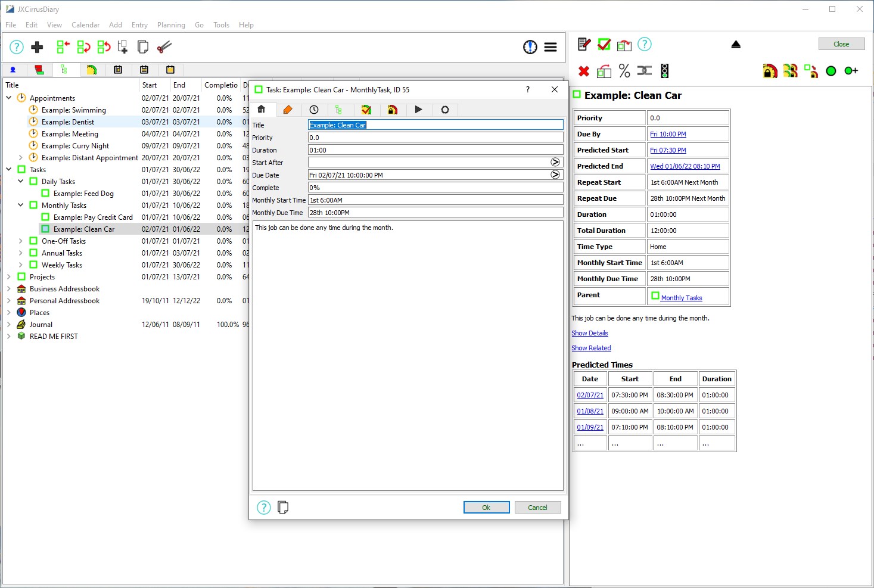The image size is (874, 588).
Task: Switch to the clock tab in dialog
Action: 314,110
